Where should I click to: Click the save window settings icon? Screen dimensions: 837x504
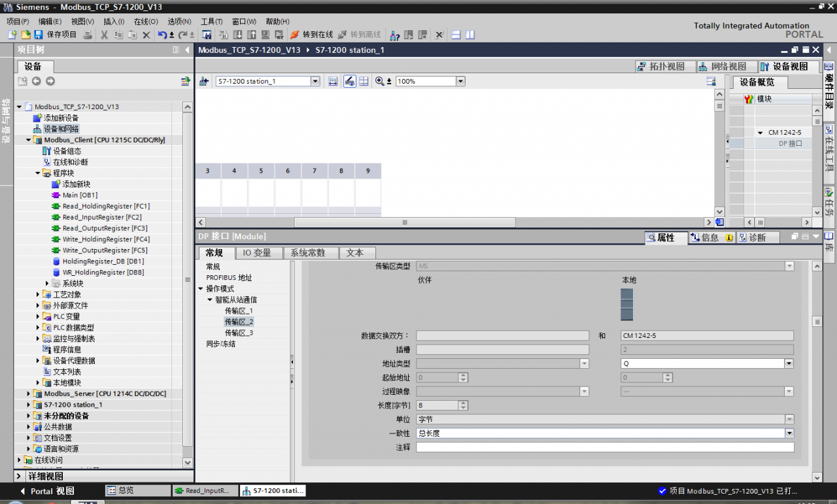[711, 81]
